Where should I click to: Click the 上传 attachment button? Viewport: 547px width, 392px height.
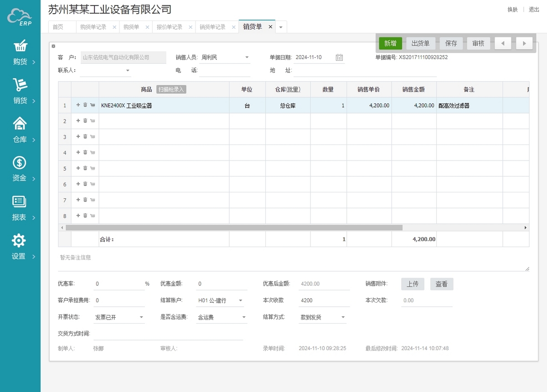pos(413,284)
